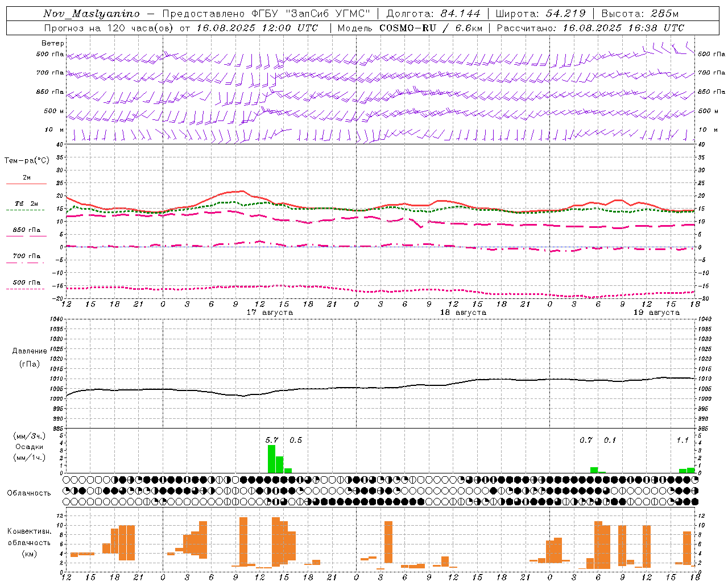The width and height of the screenshot is (728, 582).
Task: Click the (км) unit of convective cloudiness
Action: pos(29,554)
